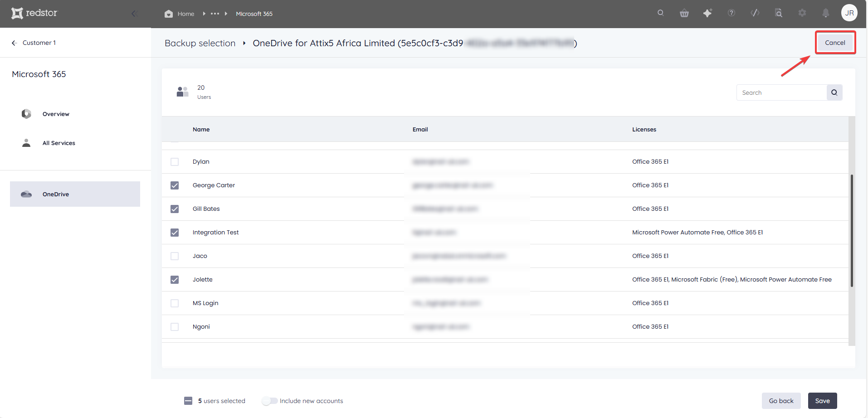868x418 pixels.
Task: Click the Save button
Action: point(822,401)
